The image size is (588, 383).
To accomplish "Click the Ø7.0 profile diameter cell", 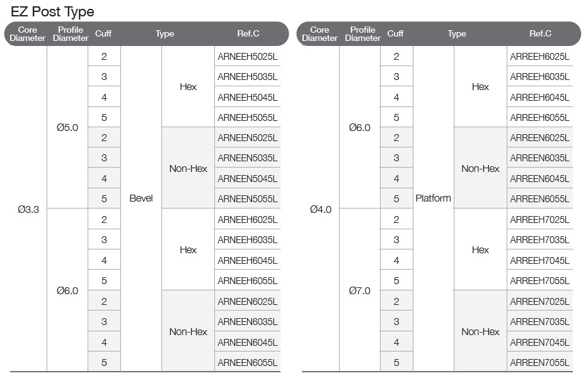I will (x=360, y=291).
